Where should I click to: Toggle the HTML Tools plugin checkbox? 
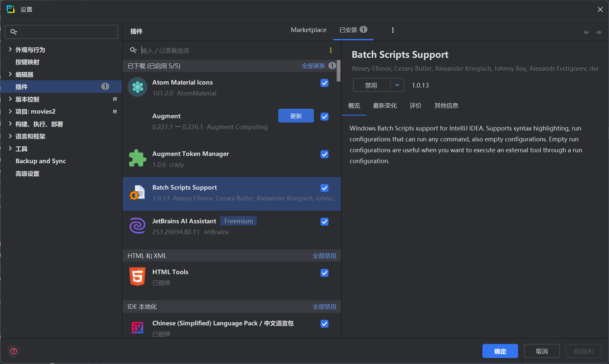coord(324,273)
